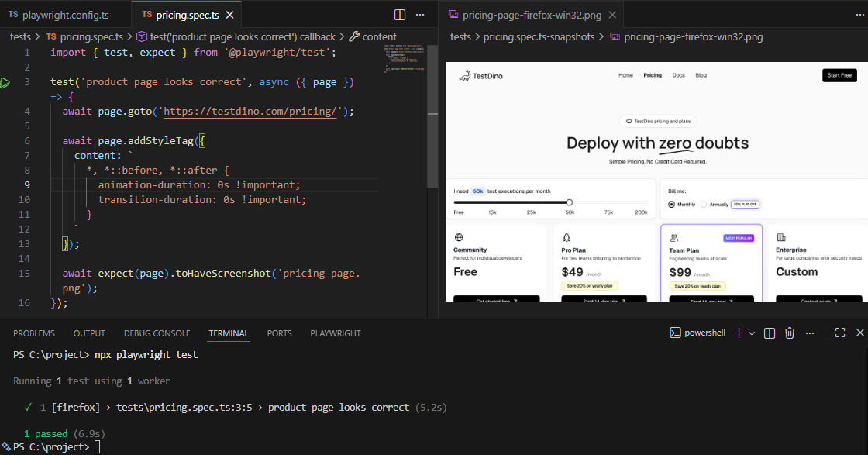Select the Annually billing radio button
This screenshot has width=868, height=455.
tap(704, 205)
